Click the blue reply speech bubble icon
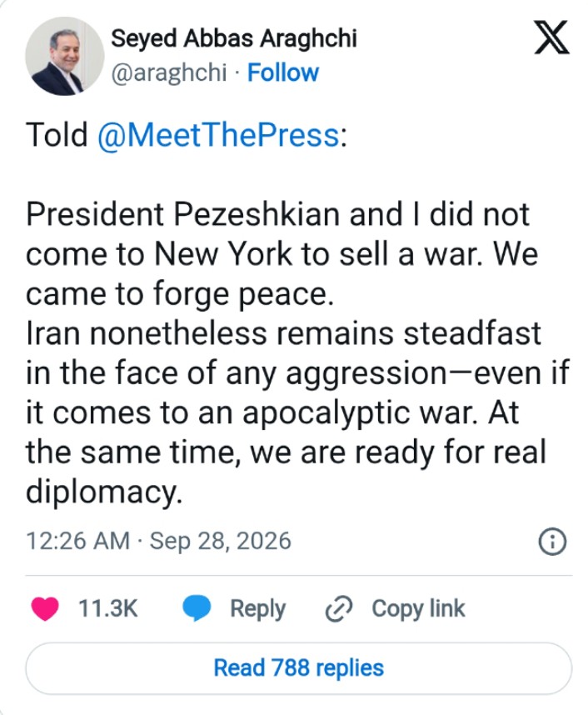The image size is (588, 715). [x=197, y=608]
